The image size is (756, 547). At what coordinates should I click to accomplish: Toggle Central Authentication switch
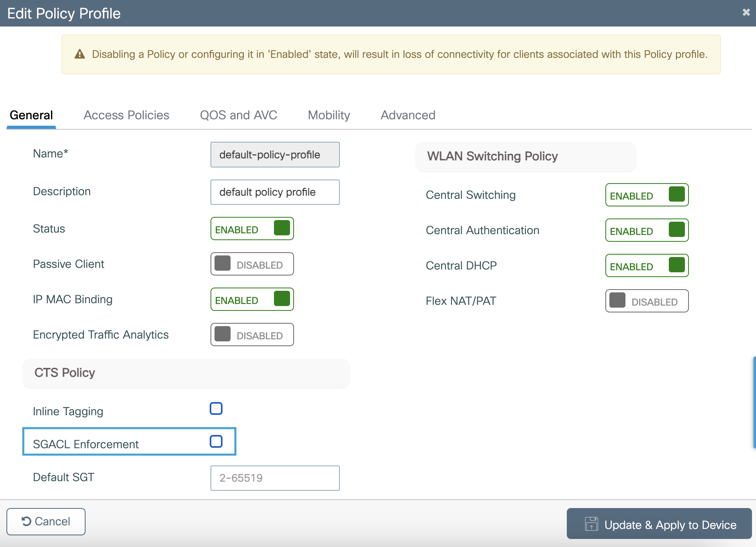pos(647,231)
